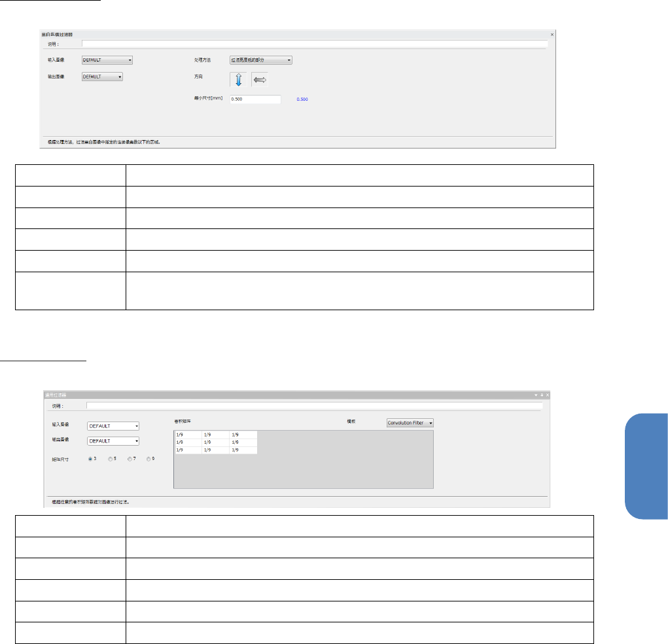Click the center cell of the convolution matrix

coord(215,442)
